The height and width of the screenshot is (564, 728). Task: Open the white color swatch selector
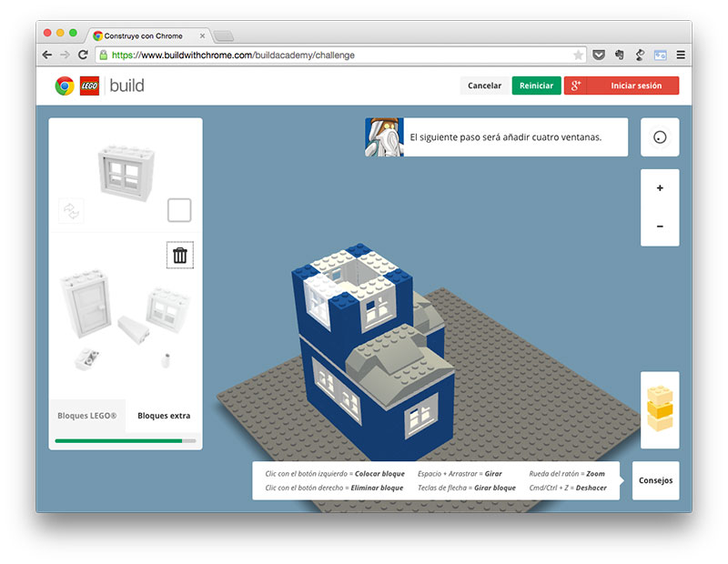[x=179, y=210]
